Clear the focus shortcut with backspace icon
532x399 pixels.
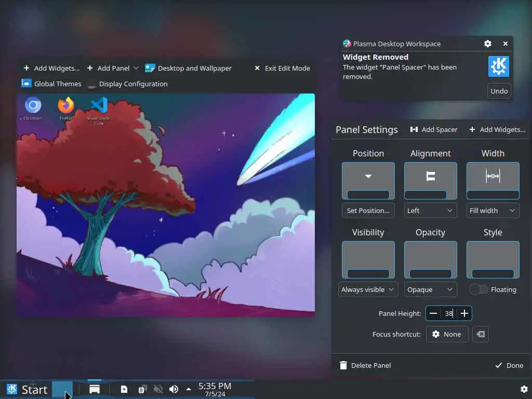(480, 334)
